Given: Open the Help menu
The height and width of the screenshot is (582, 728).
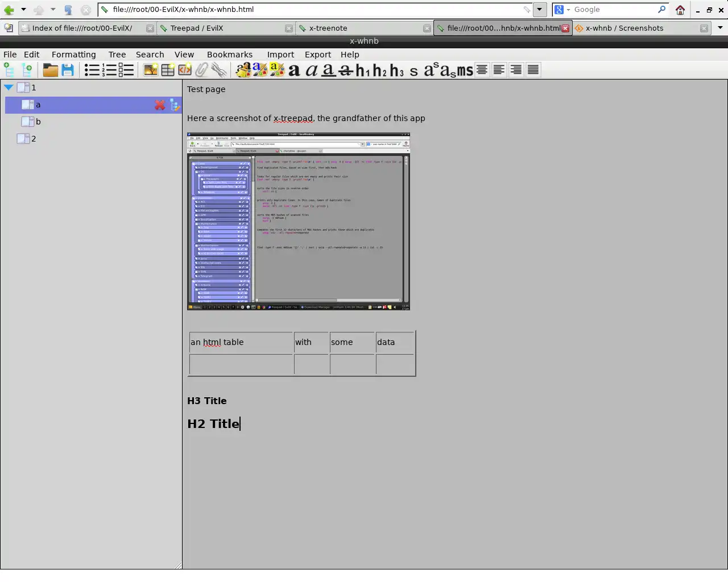Looking at the screenshot, I should [350, 55].
